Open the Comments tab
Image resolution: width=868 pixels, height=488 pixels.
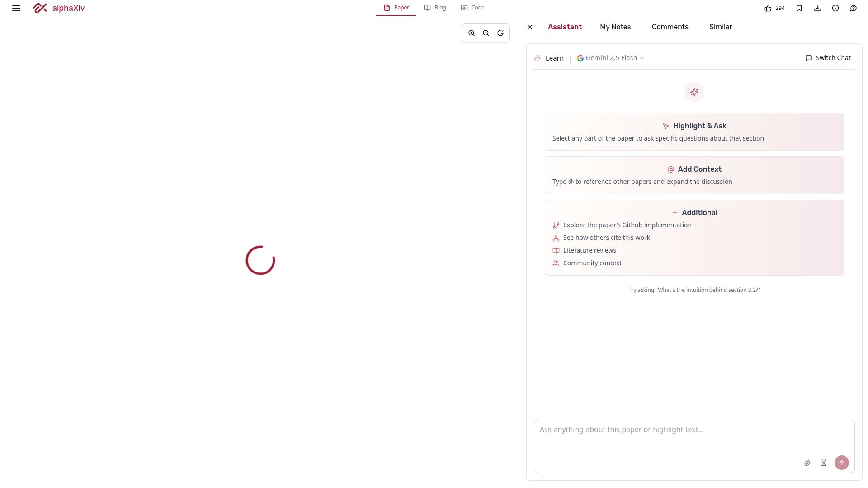click(670, 27)
